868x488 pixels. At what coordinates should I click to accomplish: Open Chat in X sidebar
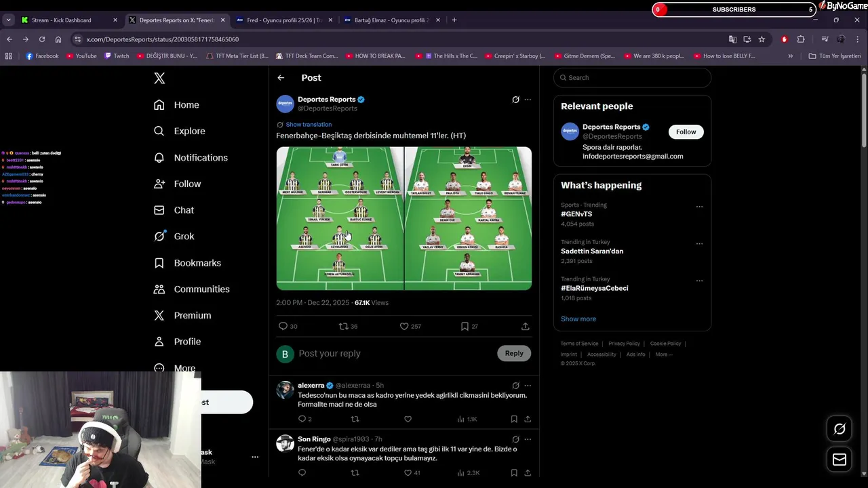point(174,210)
